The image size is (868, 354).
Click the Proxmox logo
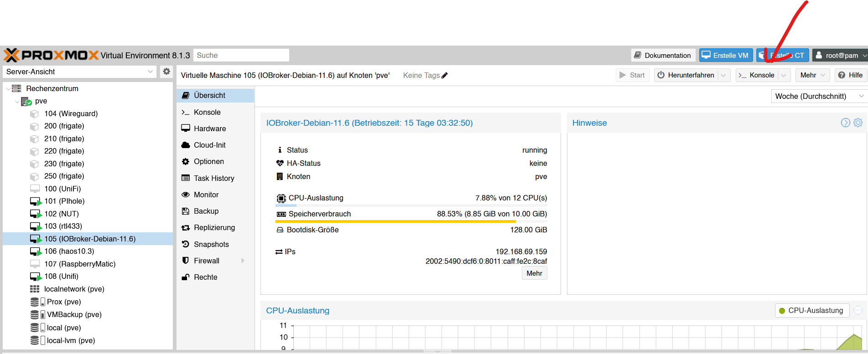point(51,55)
